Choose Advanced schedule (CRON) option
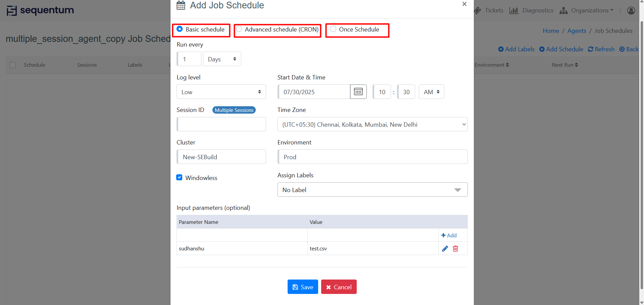 [x=239, y=29]
